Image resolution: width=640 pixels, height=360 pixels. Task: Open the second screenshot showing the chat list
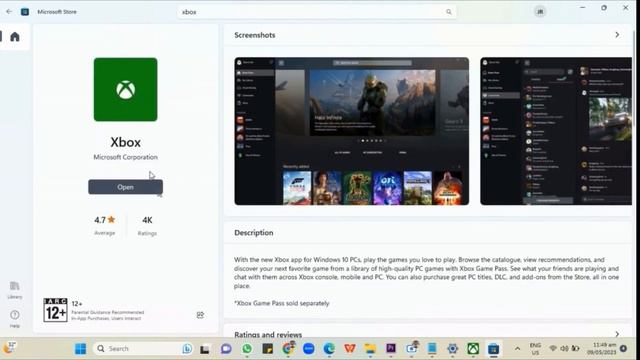[556, 131]
